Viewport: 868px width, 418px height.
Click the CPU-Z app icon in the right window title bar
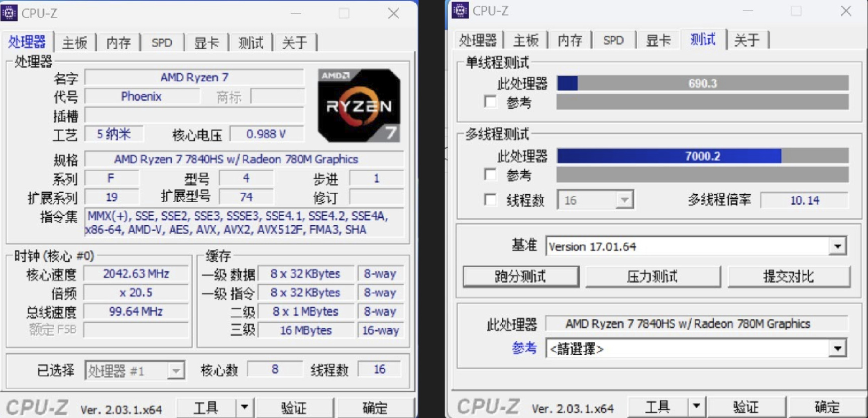point(460,11)
